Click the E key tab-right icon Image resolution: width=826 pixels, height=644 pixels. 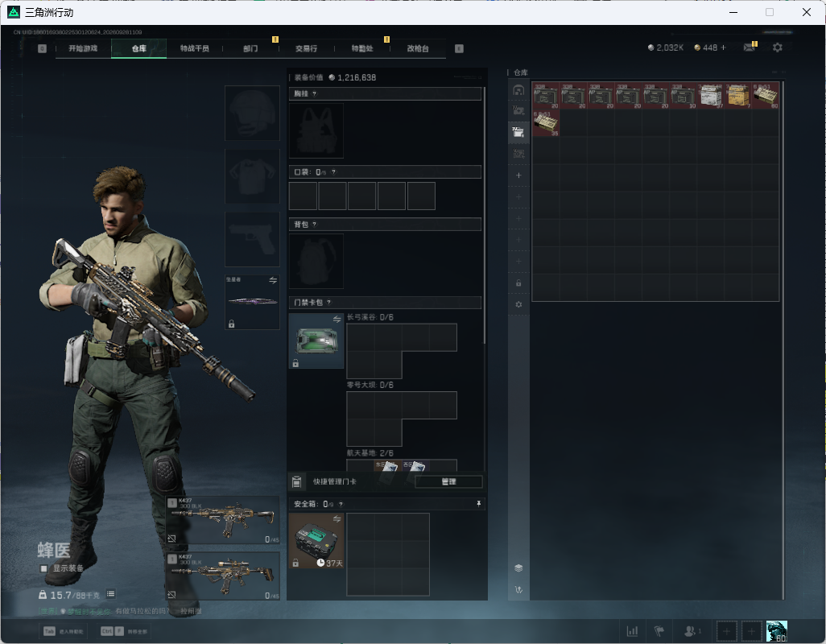[x=459, y=48]
